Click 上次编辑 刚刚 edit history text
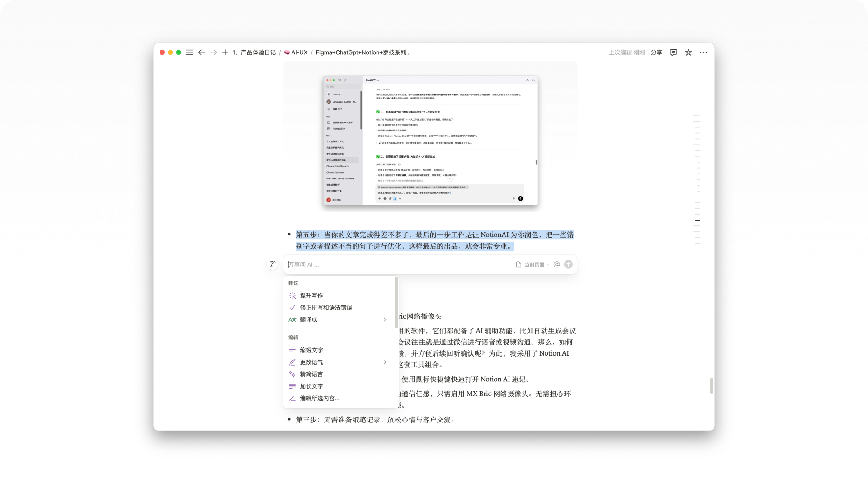 (627, 52)
